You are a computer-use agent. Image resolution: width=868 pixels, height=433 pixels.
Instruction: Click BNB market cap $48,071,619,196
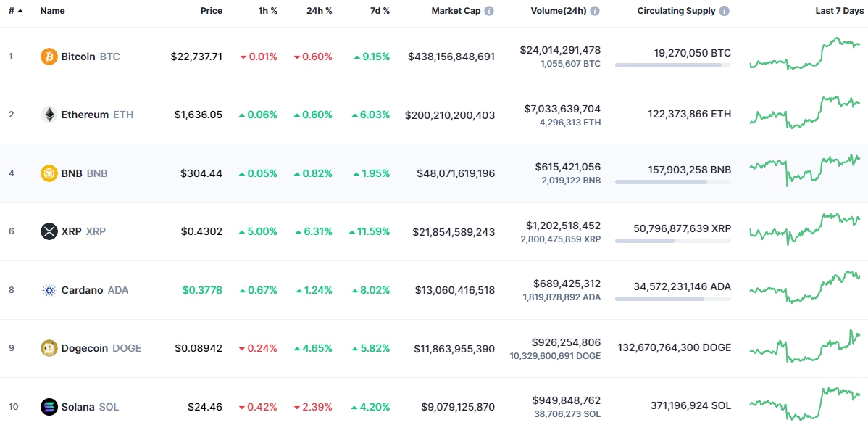[x=456, y=173]
